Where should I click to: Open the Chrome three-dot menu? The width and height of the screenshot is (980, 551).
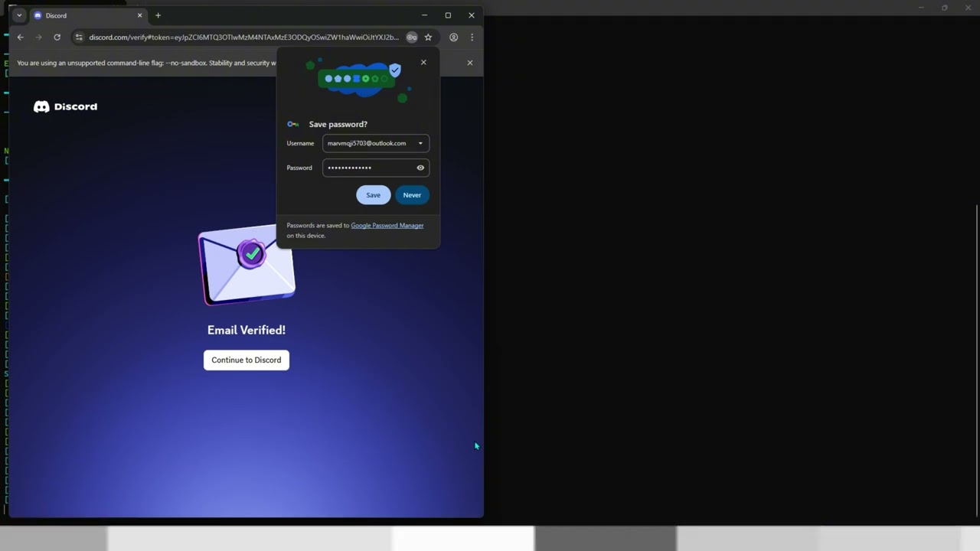point(472,37)
